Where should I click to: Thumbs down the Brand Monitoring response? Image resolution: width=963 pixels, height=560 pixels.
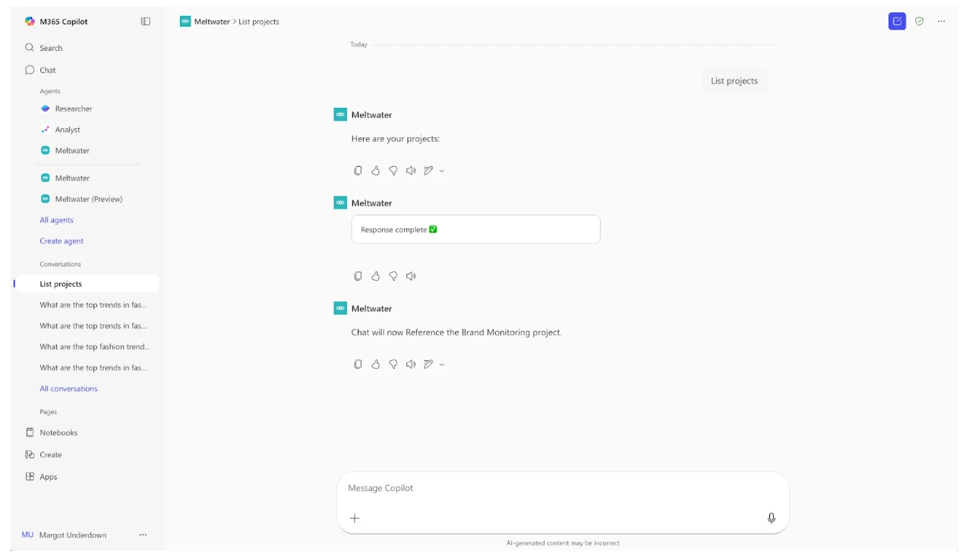pos(393,364)
